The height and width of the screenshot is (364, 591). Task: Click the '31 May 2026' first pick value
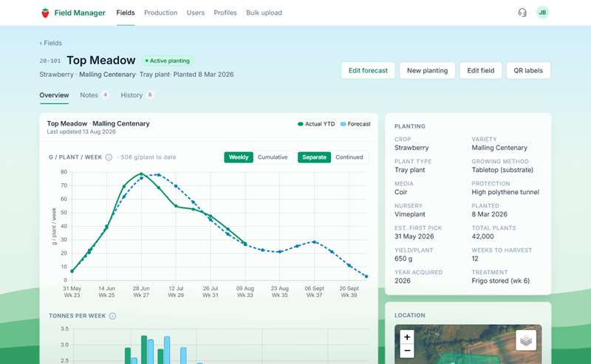click(414, 237)
